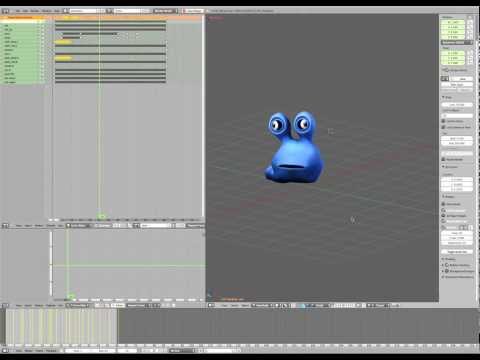Open the View menu in the Dope Sheet header

click(19, 226)
